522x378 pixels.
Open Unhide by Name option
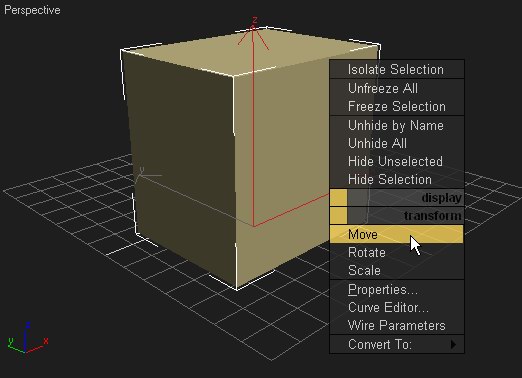pyautogui.click(x=397, y=126)
